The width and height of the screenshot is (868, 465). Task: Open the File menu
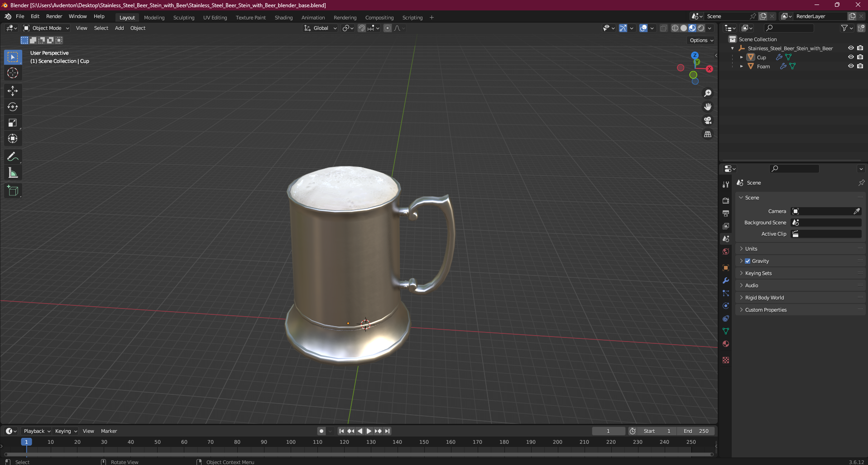(x=20, y=16)
